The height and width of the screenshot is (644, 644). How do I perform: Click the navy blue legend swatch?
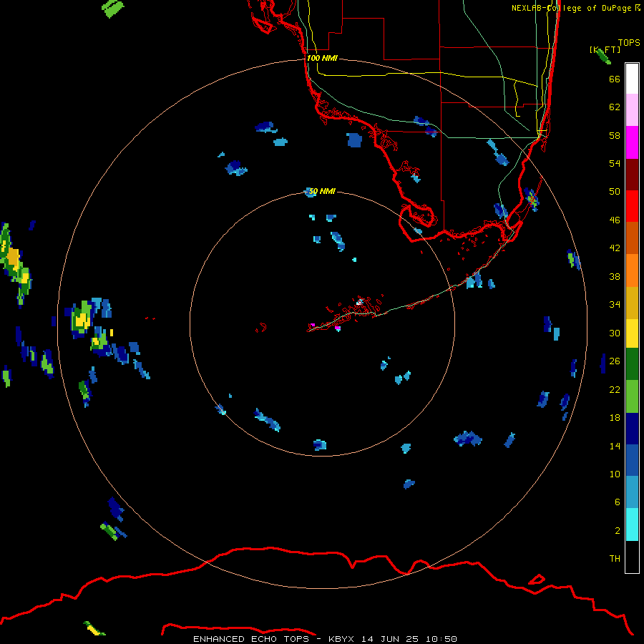pos(632,429)
